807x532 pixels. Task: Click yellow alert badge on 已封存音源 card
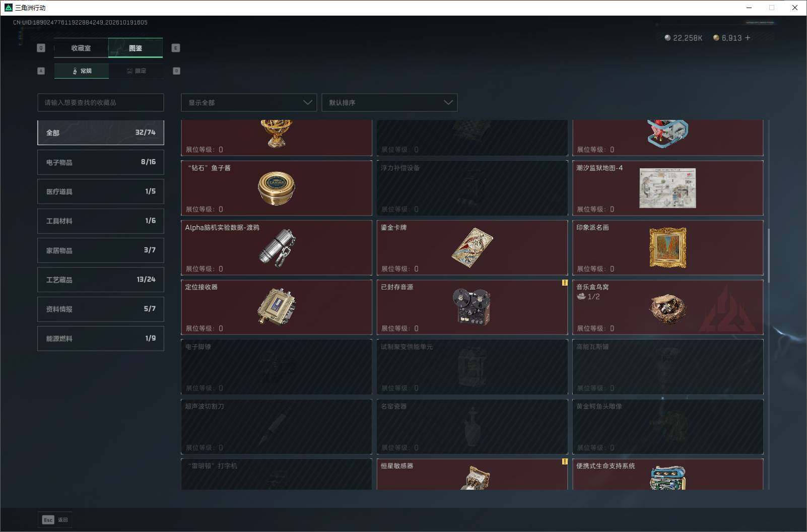click(565, 283)
